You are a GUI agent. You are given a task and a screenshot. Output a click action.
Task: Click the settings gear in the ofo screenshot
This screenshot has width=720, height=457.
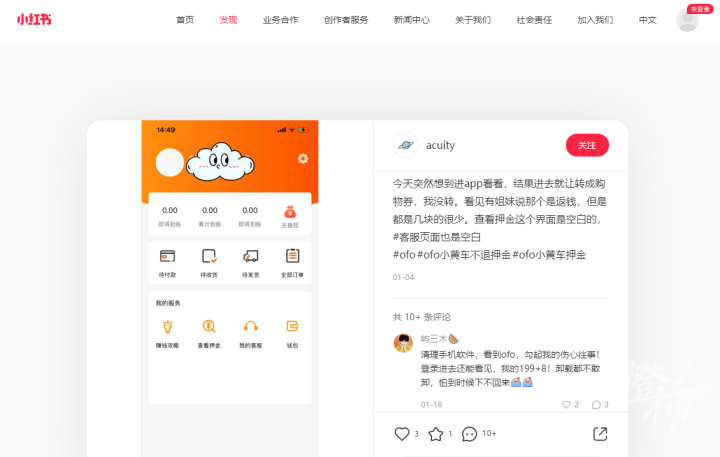[303, 158]
